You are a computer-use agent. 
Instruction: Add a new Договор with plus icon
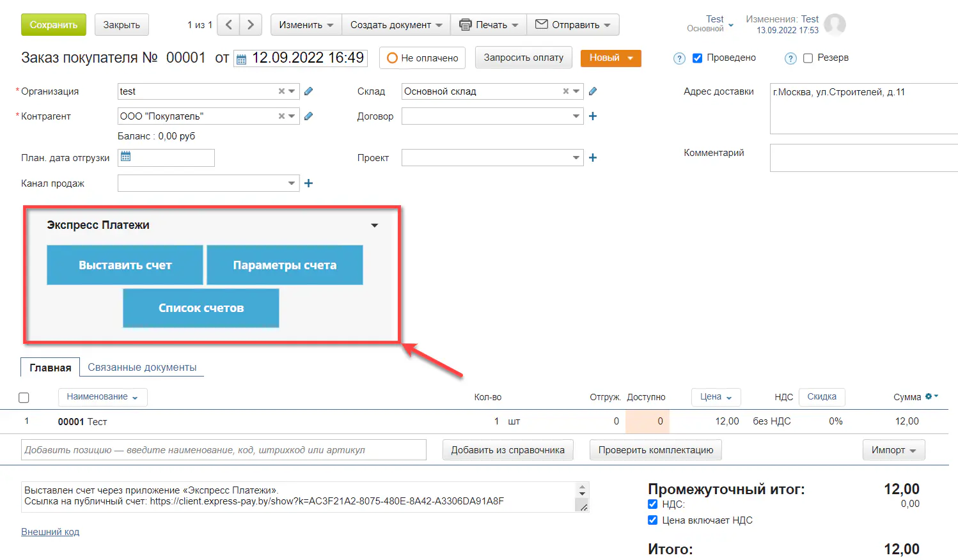click(x=593, y=116)
